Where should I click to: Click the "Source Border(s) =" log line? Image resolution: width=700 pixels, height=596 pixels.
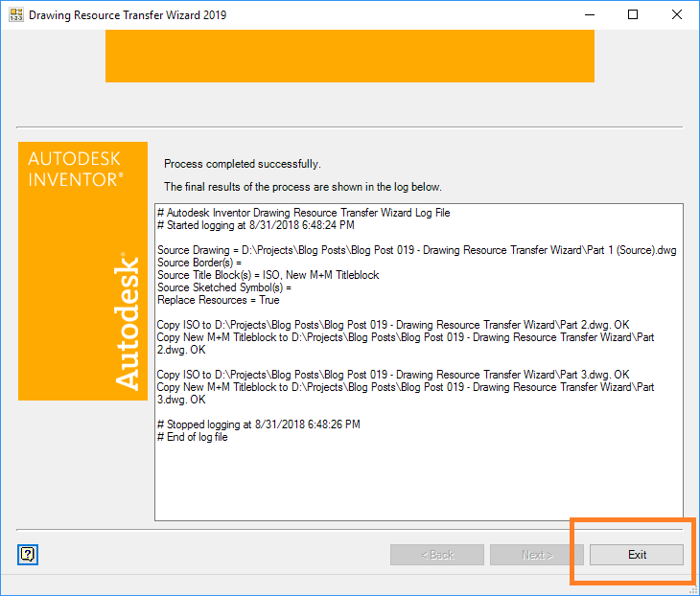point(199,263)
